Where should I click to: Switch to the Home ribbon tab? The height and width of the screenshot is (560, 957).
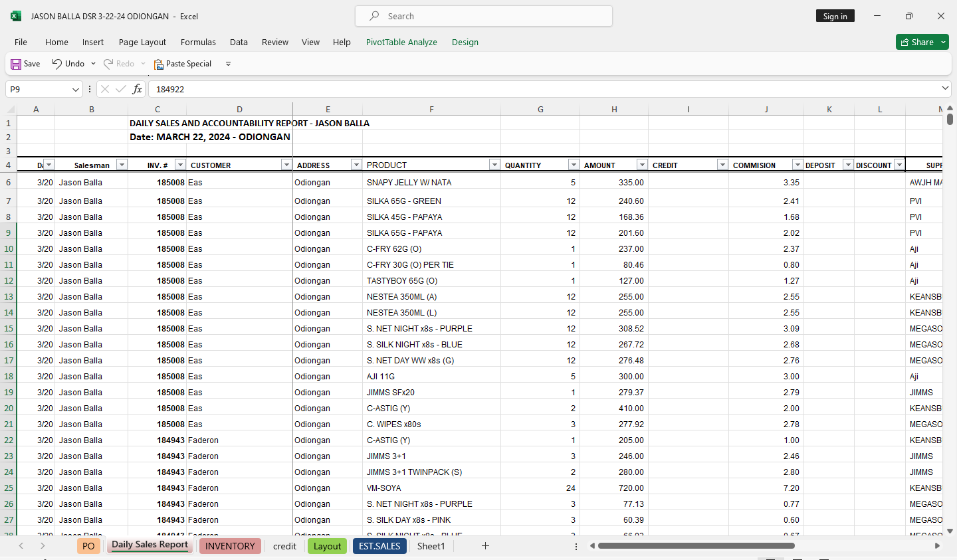pos(56,42)
